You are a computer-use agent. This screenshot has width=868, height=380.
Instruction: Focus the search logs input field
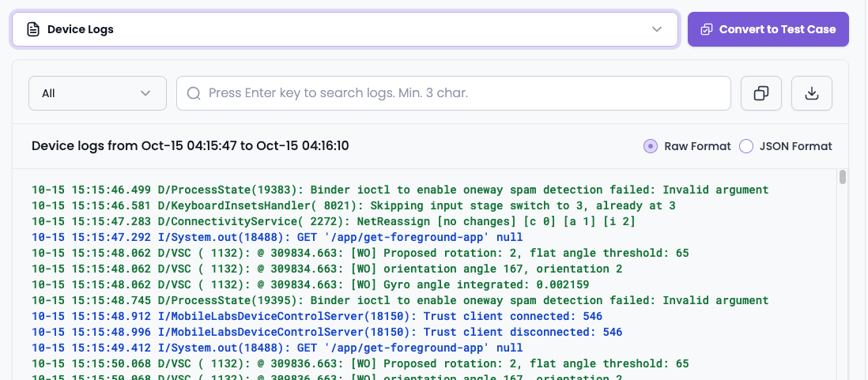[454, 93]
